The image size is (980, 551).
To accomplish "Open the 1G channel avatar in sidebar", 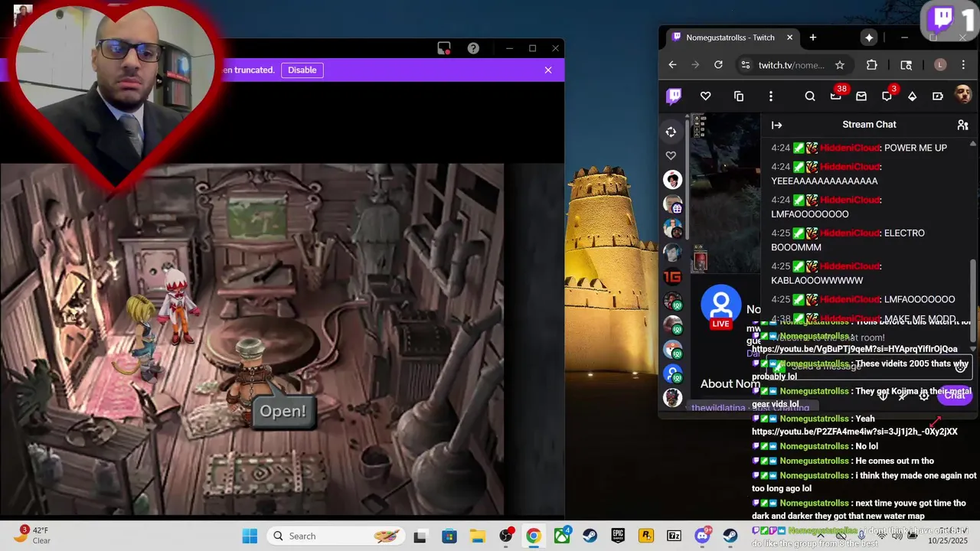I will click(672, 277).
